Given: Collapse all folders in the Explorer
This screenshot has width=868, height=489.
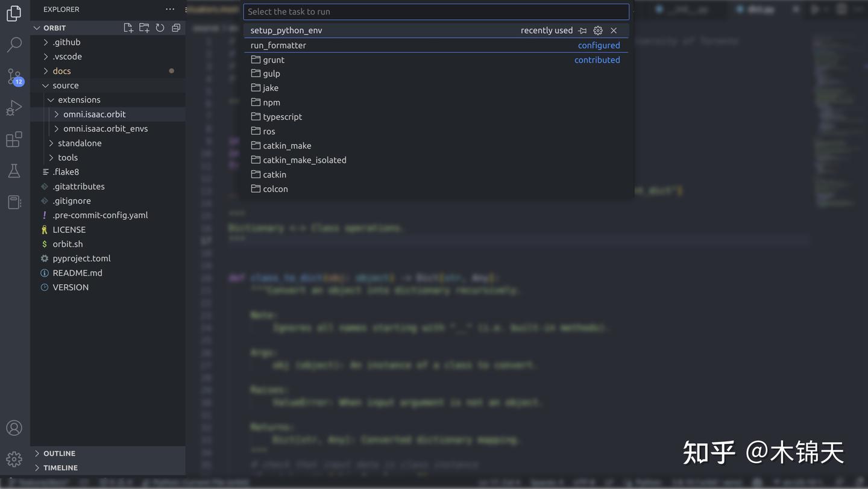Looking at the screenshot, I should click(175, 27).
